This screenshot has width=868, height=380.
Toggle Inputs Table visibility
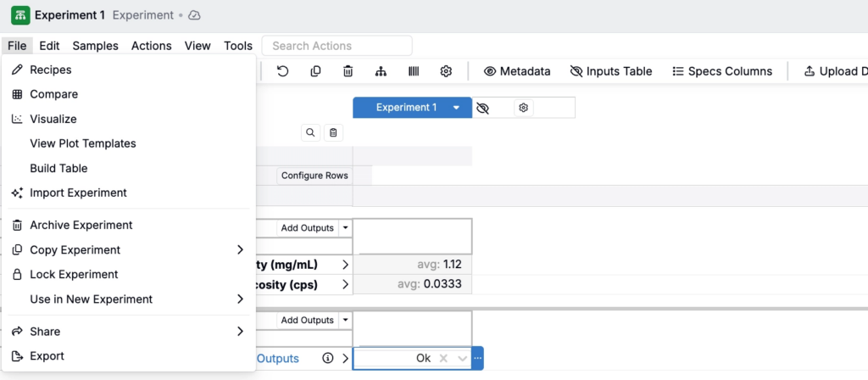[610, 71]
